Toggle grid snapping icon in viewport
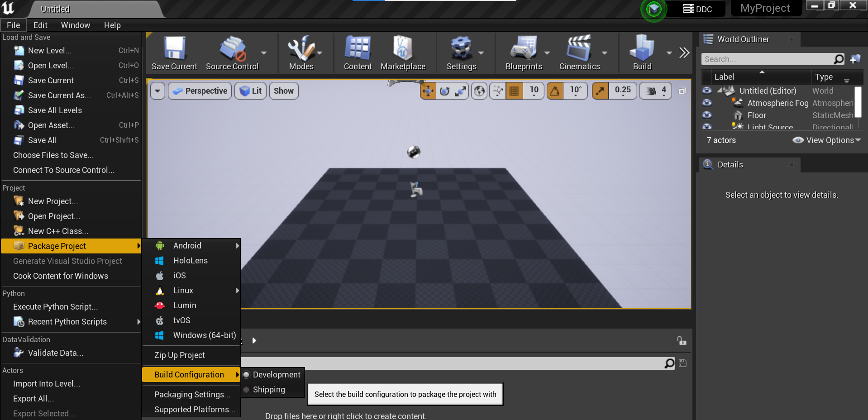The height and width of the screenshot is (420, 868). point(514,91)
